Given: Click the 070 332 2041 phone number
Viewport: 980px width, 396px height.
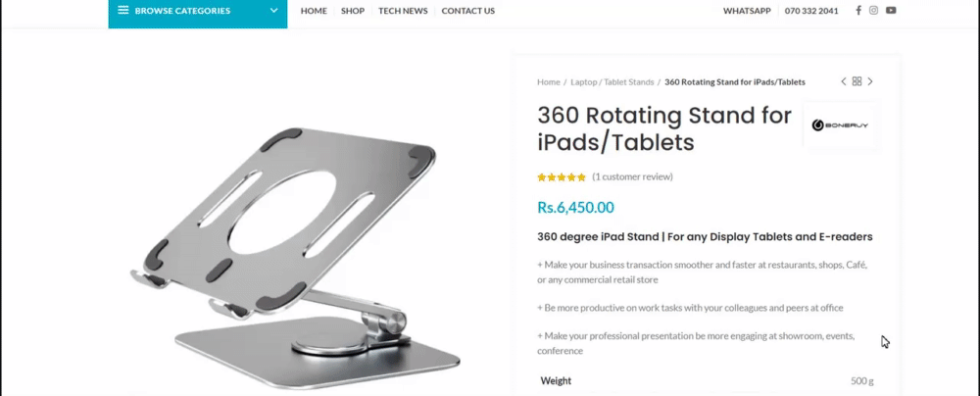Looking at the screenshot, I should 811,11.
